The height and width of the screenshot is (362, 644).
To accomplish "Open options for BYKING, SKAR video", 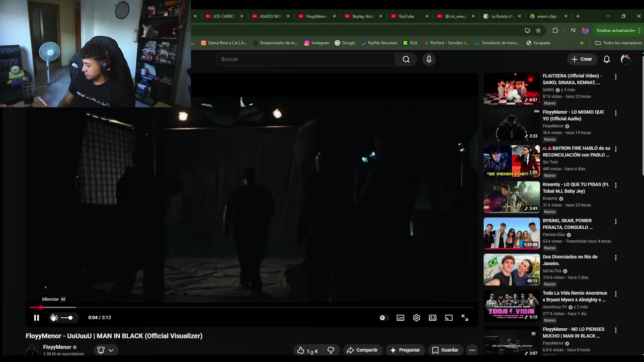I will coord(615,222).
